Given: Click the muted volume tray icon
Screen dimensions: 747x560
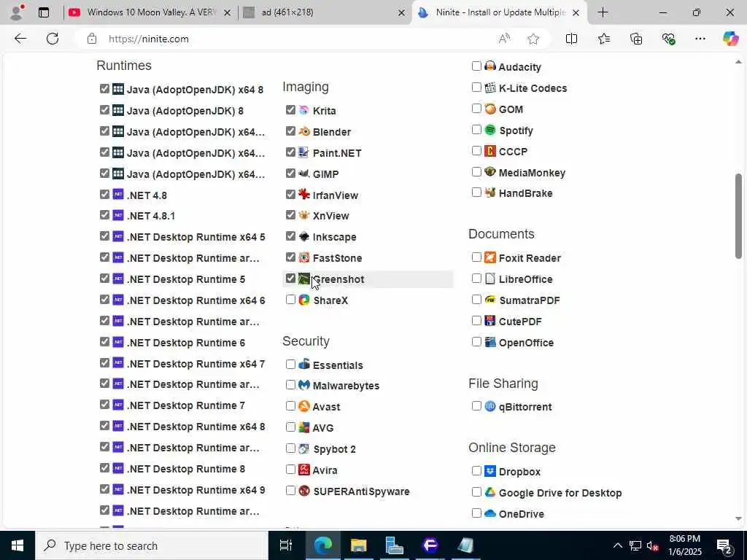Looking at the screenshot, I should tap(652, 545).
